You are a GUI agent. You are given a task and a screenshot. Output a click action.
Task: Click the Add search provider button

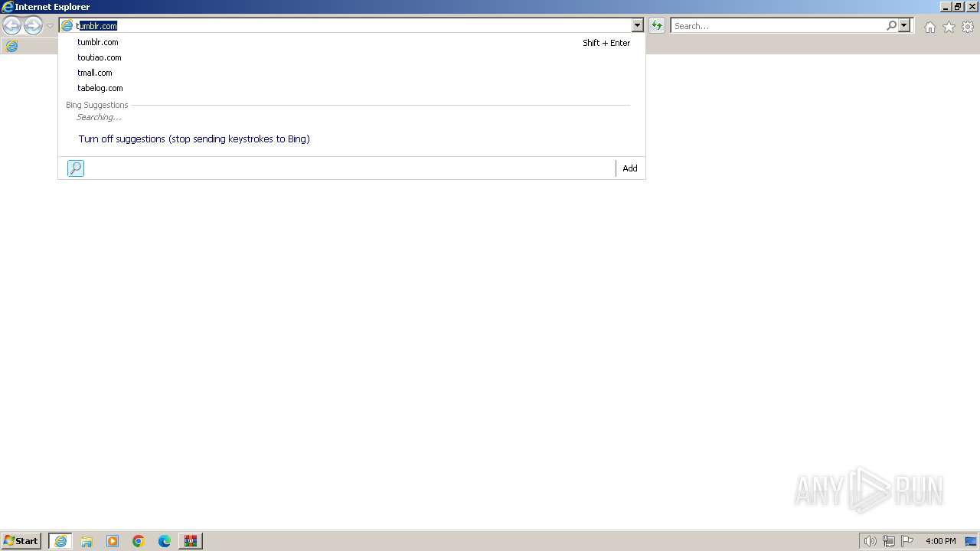630,168
